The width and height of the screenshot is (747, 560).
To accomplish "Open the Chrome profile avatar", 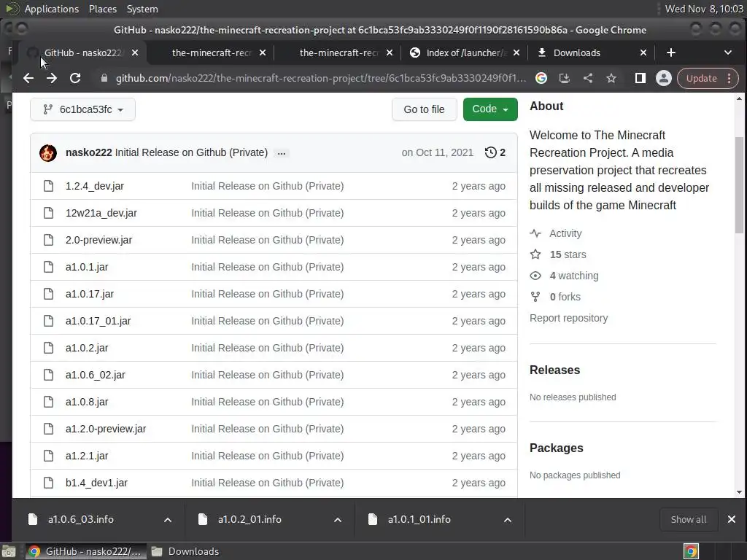I will [663, 78].
